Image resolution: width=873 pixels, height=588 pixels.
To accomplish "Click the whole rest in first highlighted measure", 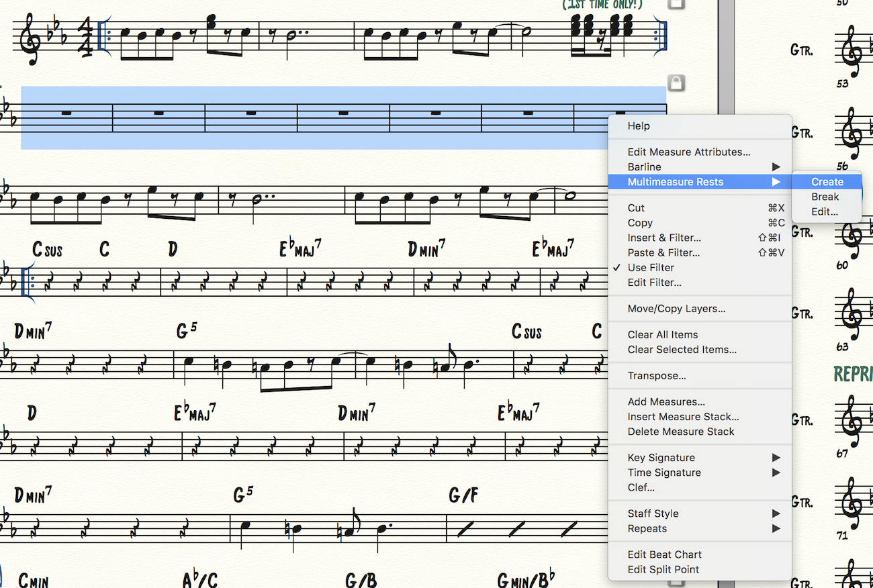I will 66,113.
